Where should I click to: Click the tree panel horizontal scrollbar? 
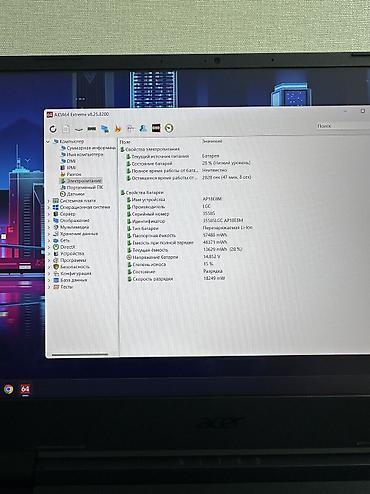click(x=80, y=354)
